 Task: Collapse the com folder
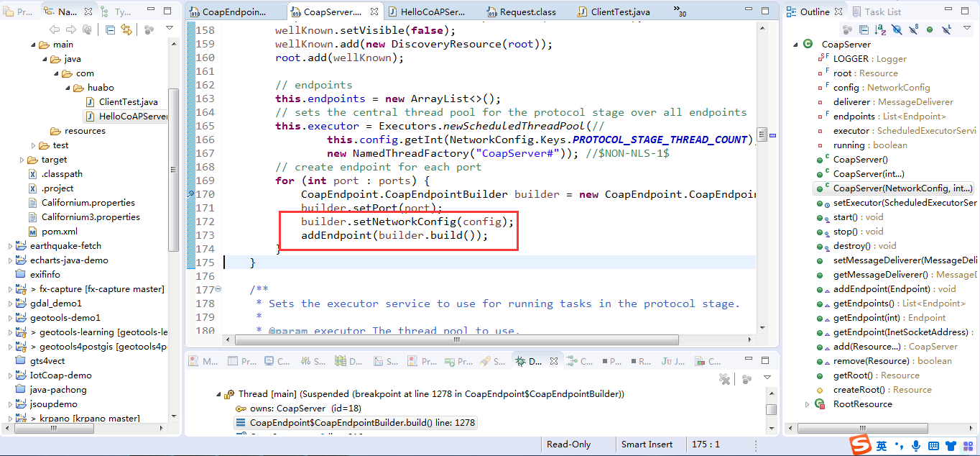(x=56, y=73)
